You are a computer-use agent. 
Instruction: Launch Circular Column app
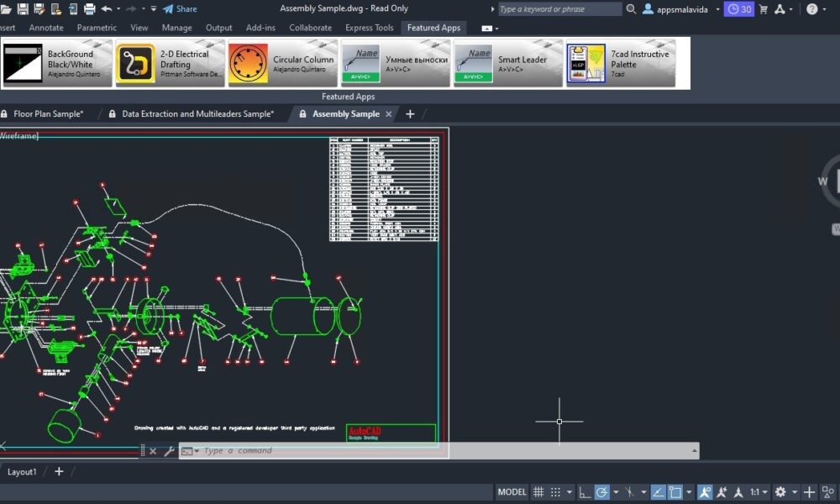(282, 63)
